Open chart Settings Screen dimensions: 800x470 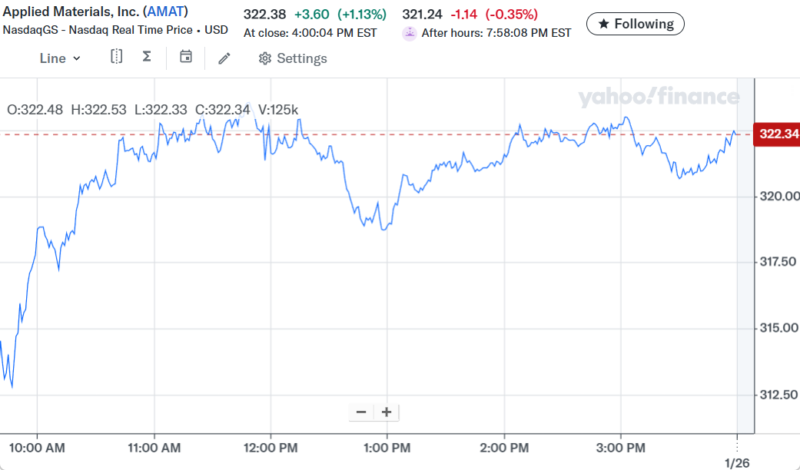(292, 58)
